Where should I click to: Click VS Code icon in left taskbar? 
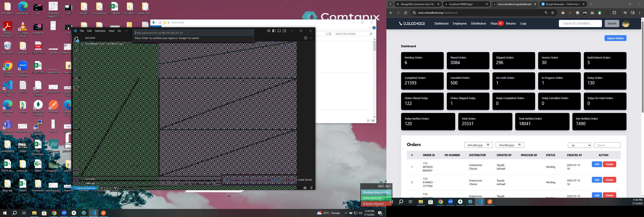pyautogui.click(x=94, y=213)
